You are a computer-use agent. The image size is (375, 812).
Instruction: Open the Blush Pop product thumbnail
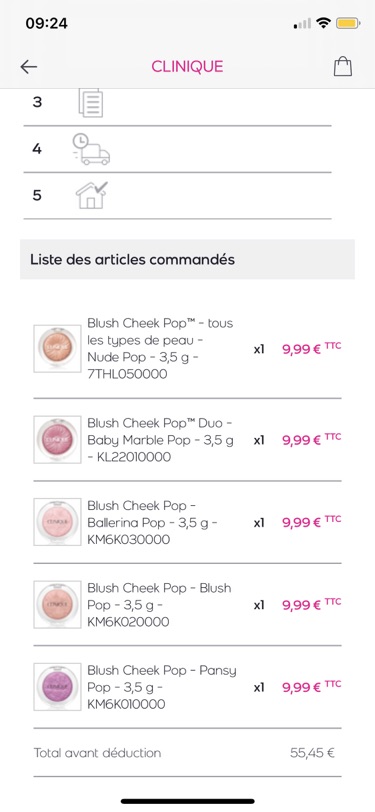57,604
